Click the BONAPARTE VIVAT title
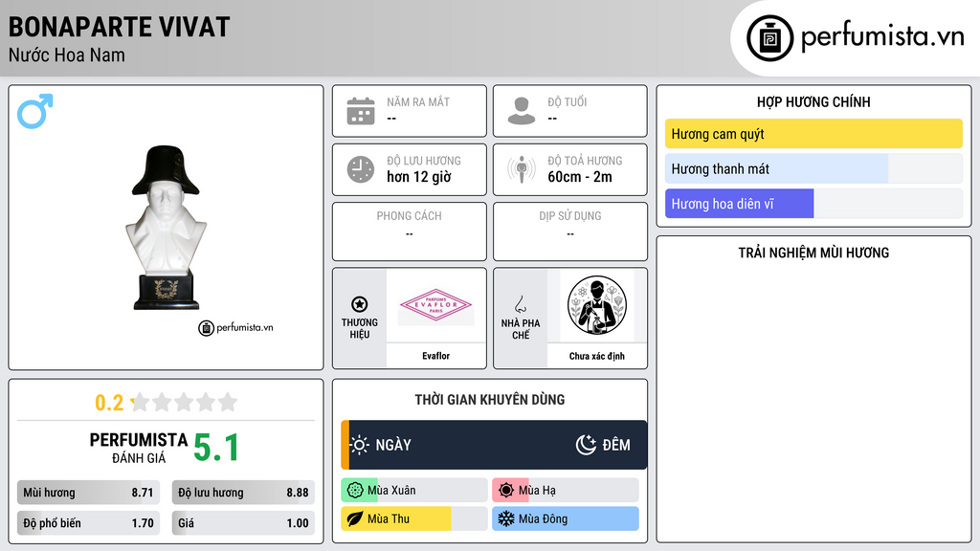 tap(119, 27)
